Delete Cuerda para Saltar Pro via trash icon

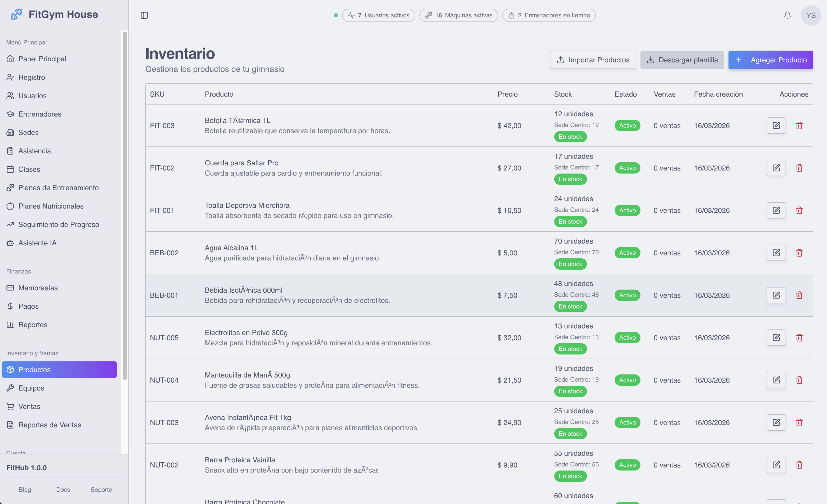point(799,168)
